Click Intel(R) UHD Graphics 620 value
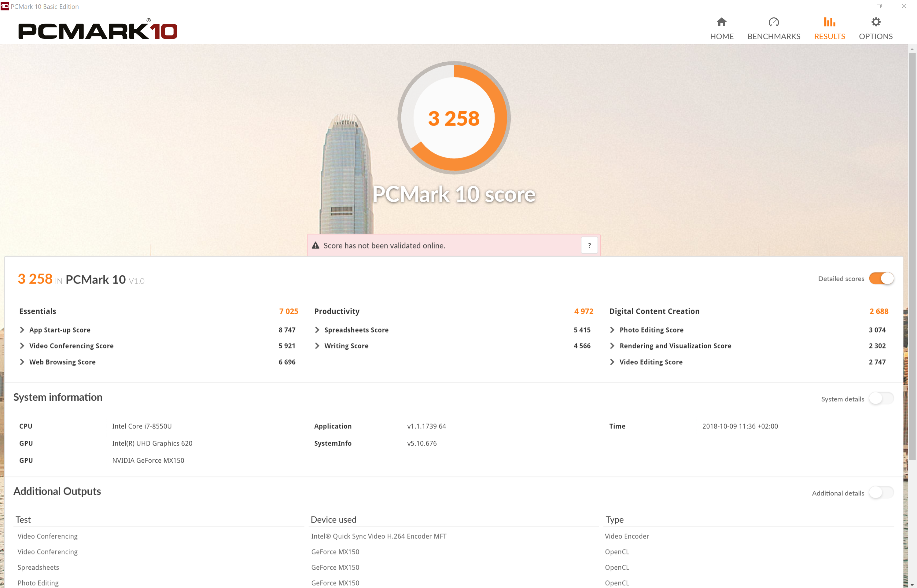 [152, 443]
